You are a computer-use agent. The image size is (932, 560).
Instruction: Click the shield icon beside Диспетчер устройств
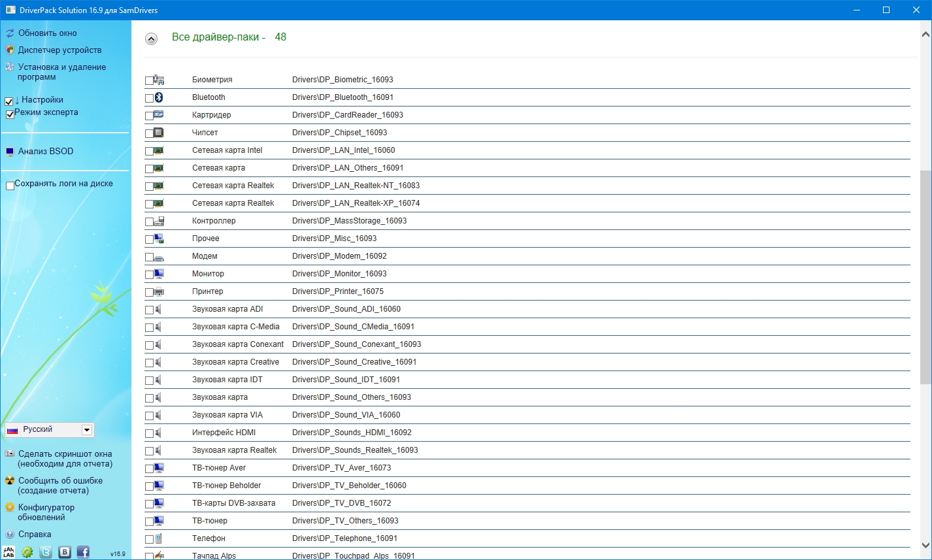click(x=10, y=50)
